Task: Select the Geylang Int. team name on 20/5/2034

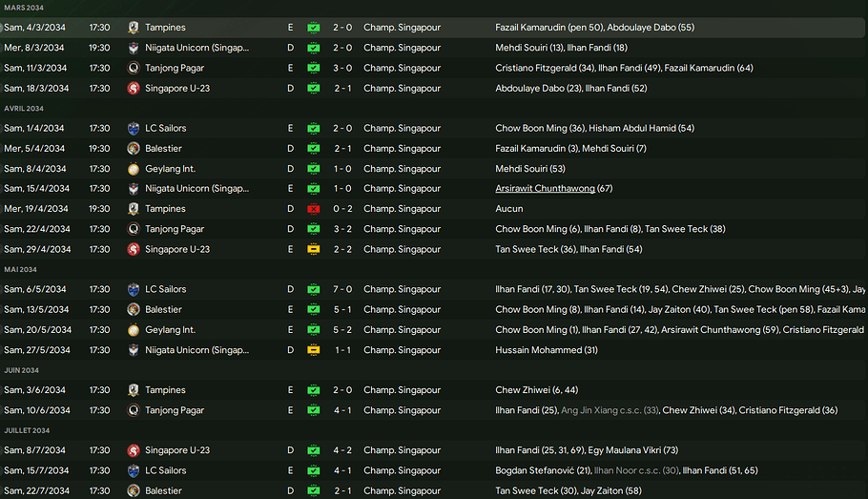Action: tap(170, 330)
